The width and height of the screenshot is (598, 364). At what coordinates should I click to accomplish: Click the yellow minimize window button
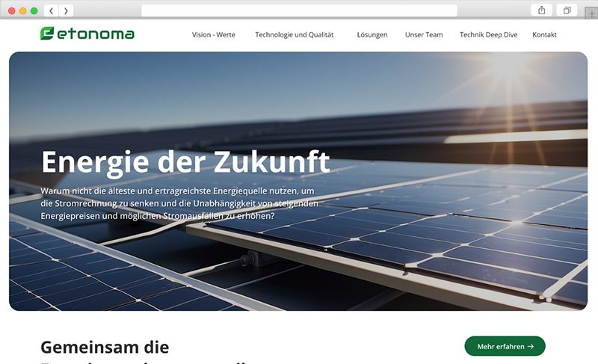coord(23,11)
